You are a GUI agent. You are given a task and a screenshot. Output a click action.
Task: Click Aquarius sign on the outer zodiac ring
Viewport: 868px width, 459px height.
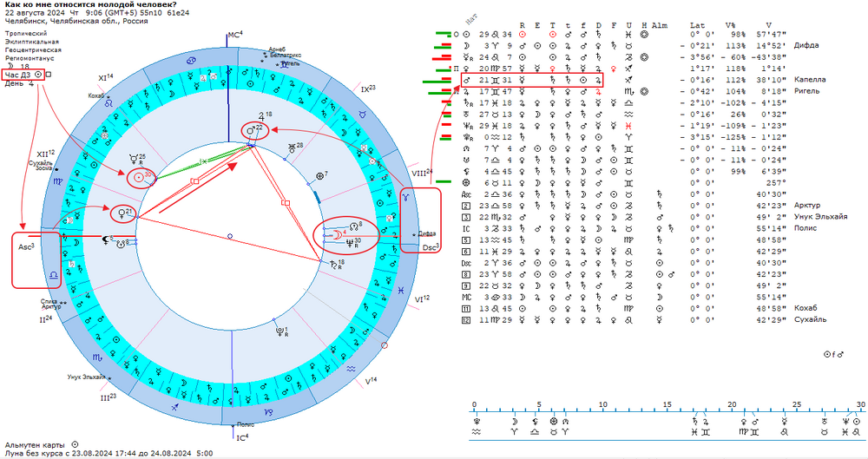[x=351, y=369]
